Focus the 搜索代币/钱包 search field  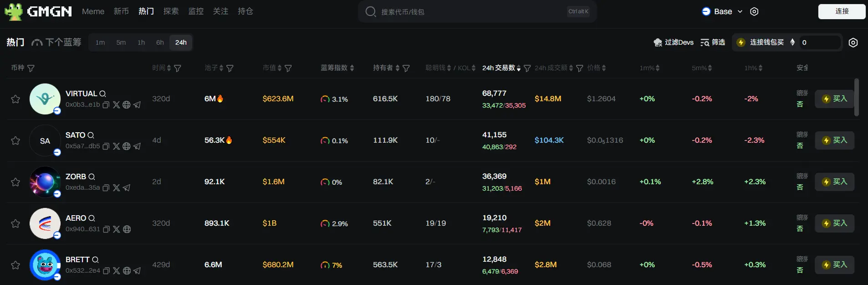click(469, 12)
